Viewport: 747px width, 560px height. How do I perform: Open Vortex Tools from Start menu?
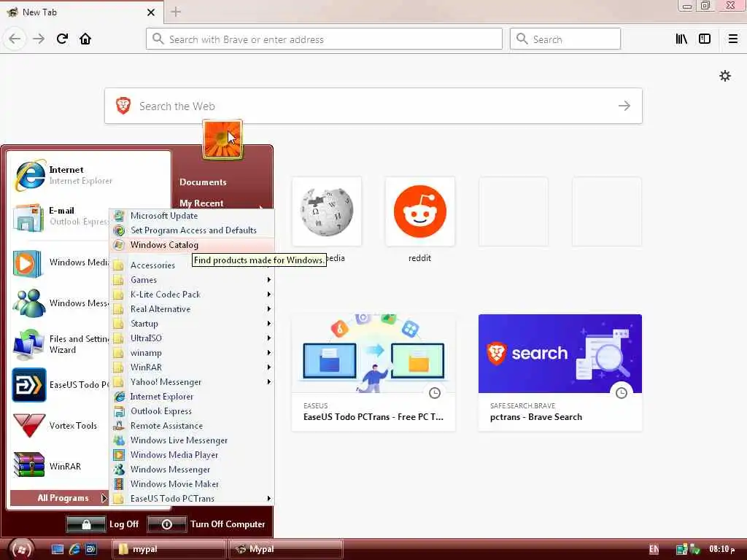coord(61,425)
